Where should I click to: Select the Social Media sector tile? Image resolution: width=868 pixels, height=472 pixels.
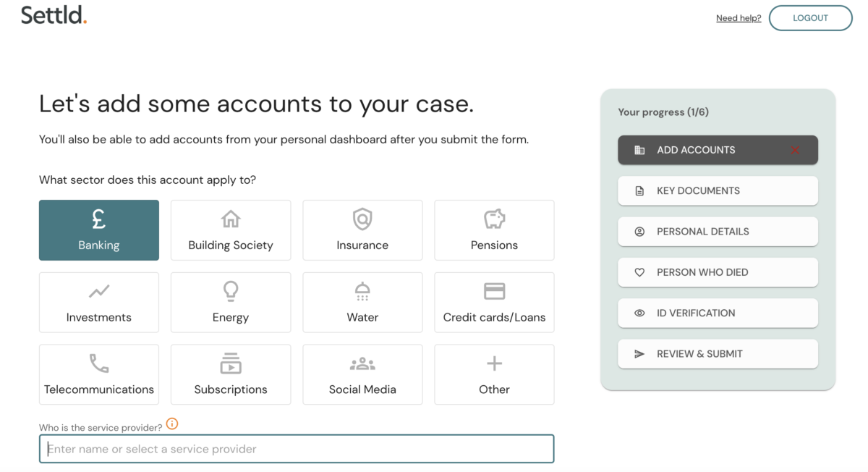362,374
